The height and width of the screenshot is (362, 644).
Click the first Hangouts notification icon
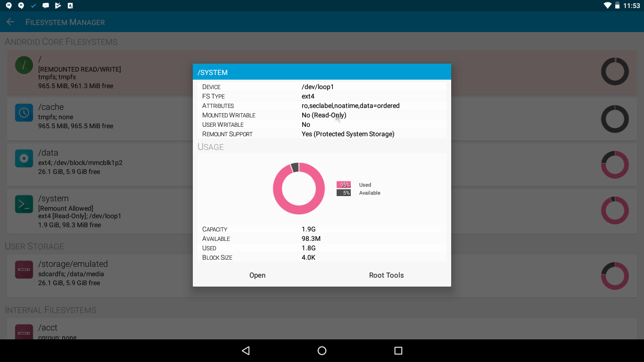pyautogui.click(x=9, y=6)
